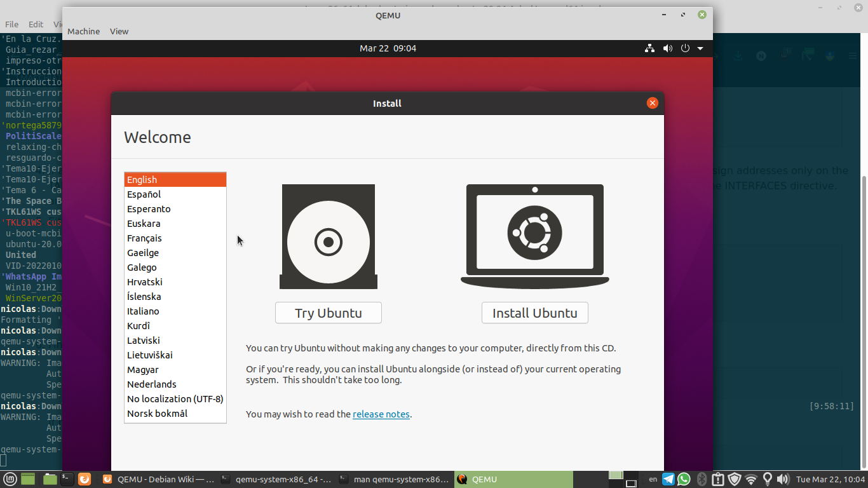
Task: Choose Kurdî from the language list
Action: click(x=175, y=326)
